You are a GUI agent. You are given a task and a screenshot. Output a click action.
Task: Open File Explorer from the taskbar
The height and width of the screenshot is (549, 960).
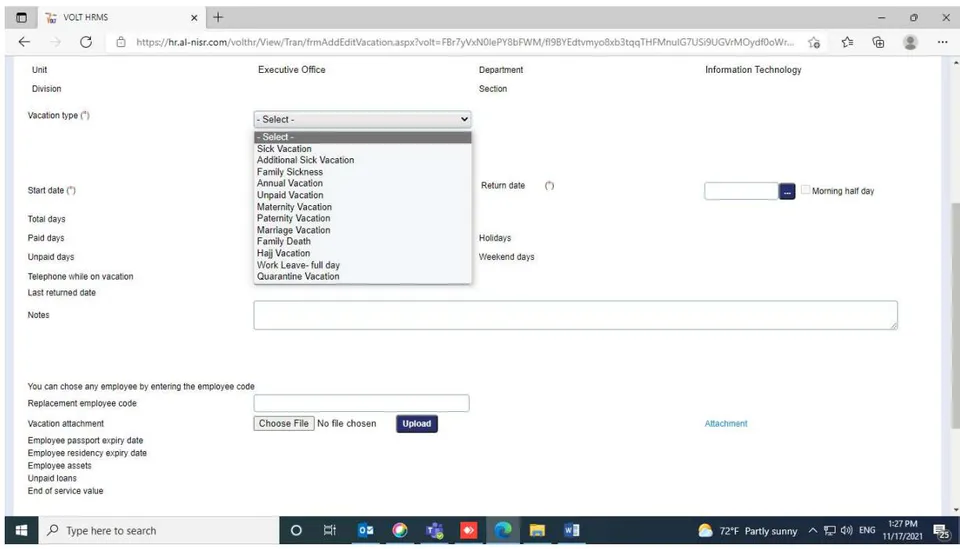coord(537,530)
